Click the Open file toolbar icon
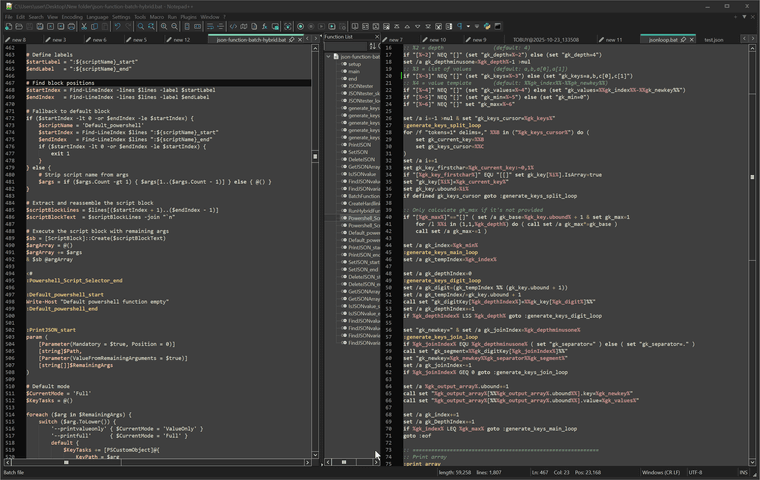The image size is (760, 480). pyautogui.click(x=19, y=27)
